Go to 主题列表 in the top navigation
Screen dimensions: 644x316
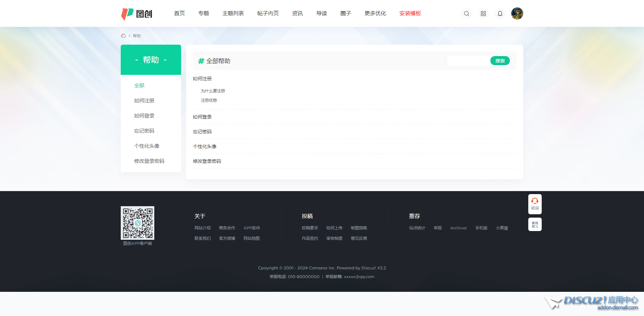pos(233,13)
